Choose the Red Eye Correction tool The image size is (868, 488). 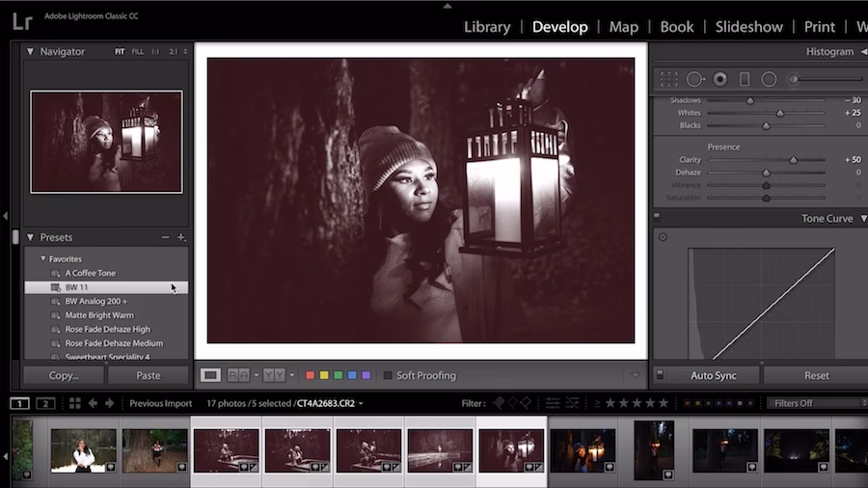pos(719,79)
